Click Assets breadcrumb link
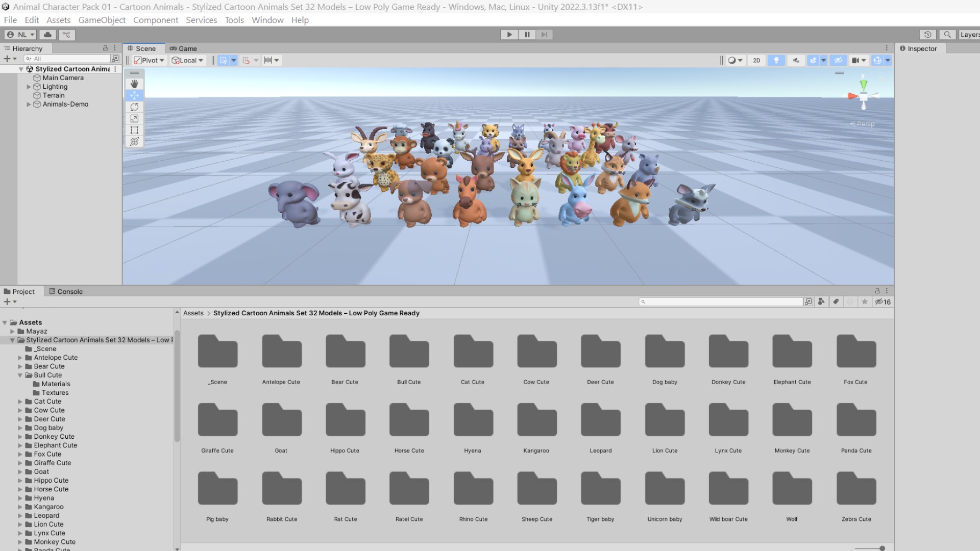 click(x=193, y=313)
